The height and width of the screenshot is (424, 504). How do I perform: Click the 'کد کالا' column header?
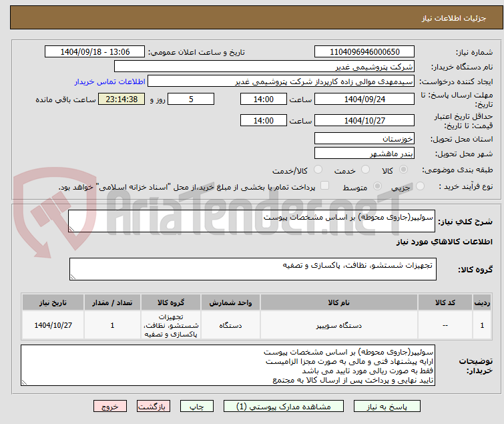445,302
